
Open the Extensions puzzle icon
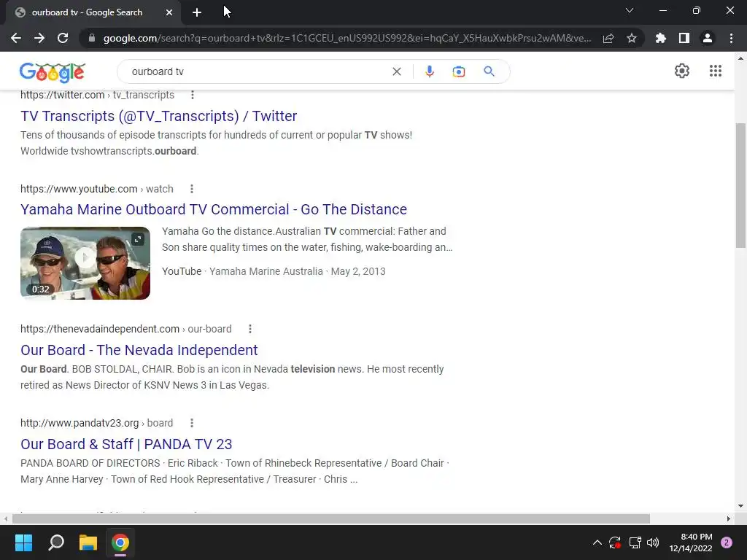(x=660, y=38)
